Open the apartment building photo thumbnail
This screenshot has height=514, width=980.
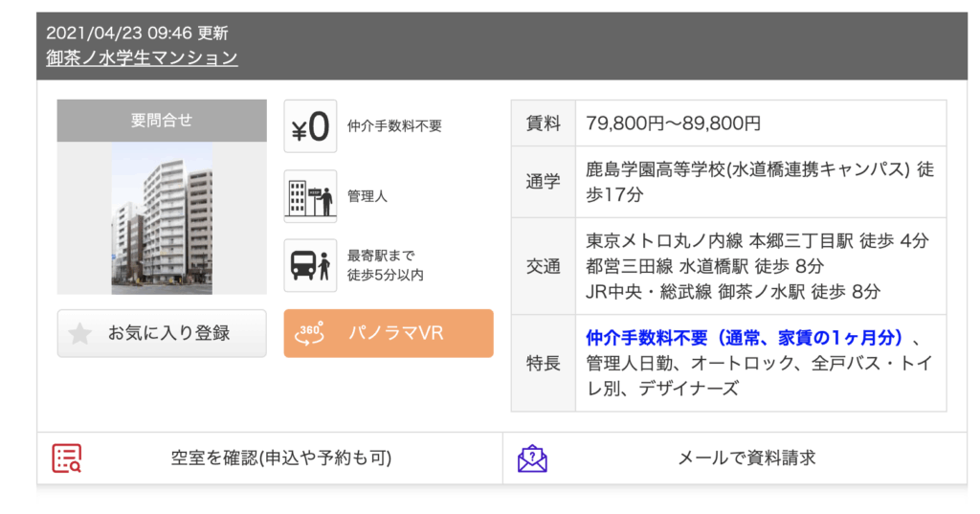pos(162,218)
